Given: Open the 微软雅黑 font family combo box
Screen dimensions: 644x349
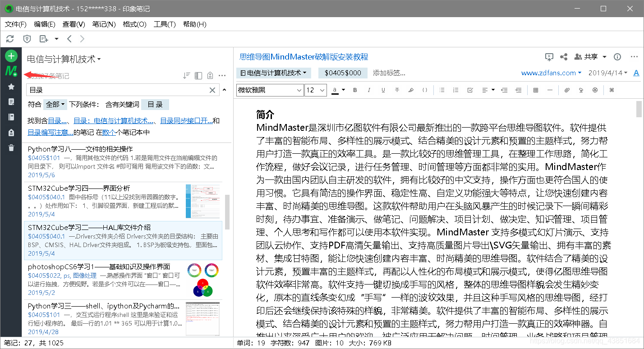Looking at the screenshot, I should tap(270, 90).
